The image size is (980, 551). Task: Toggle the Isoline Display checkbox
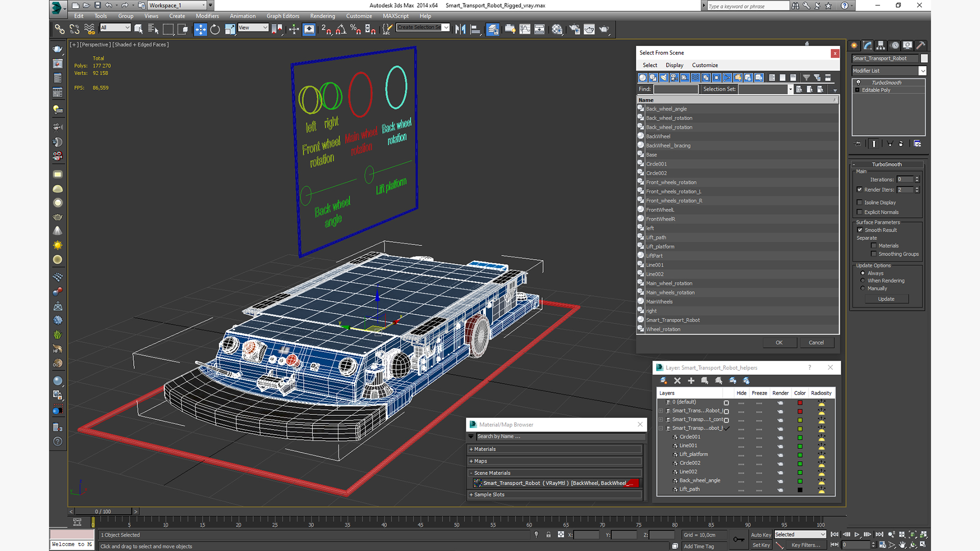pyautogui.click(x=860, y=203)
